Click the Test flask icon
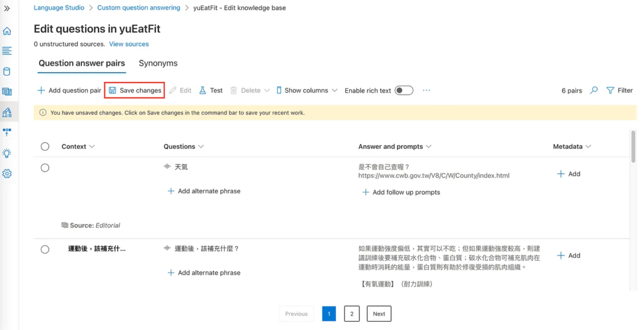This screenshot has width=644, height=330. point(203,91)
